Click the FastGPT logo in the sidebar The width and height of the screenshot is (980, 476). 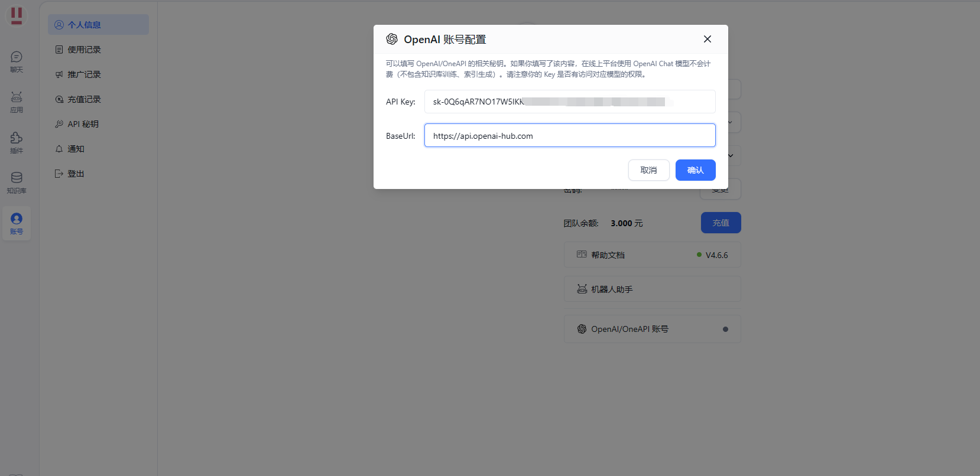coord(17,16)
